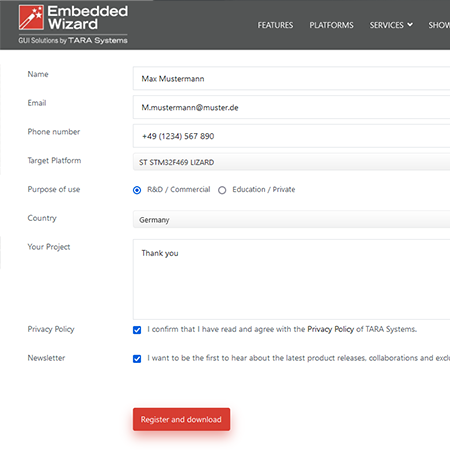Choose the Education / Private radio option

click(222, 190)
